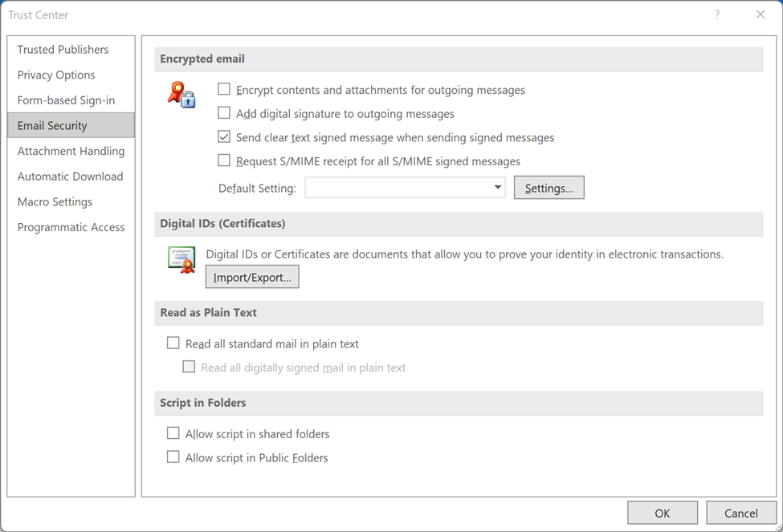The width and height of the screenshot is (783, 532).
Task: Uncheck Send clear text signed message option
Action: tap(224, 137)
